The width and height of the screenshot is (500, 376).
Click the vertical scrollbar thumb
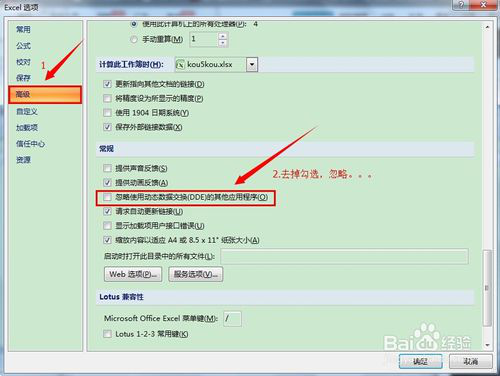[487, 288]
